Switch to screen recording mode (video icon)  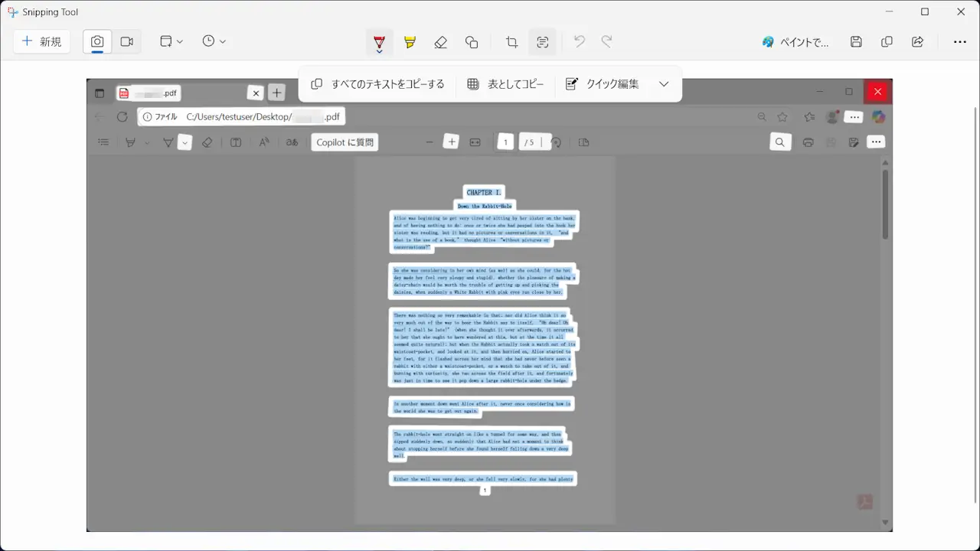click(127, 41)
